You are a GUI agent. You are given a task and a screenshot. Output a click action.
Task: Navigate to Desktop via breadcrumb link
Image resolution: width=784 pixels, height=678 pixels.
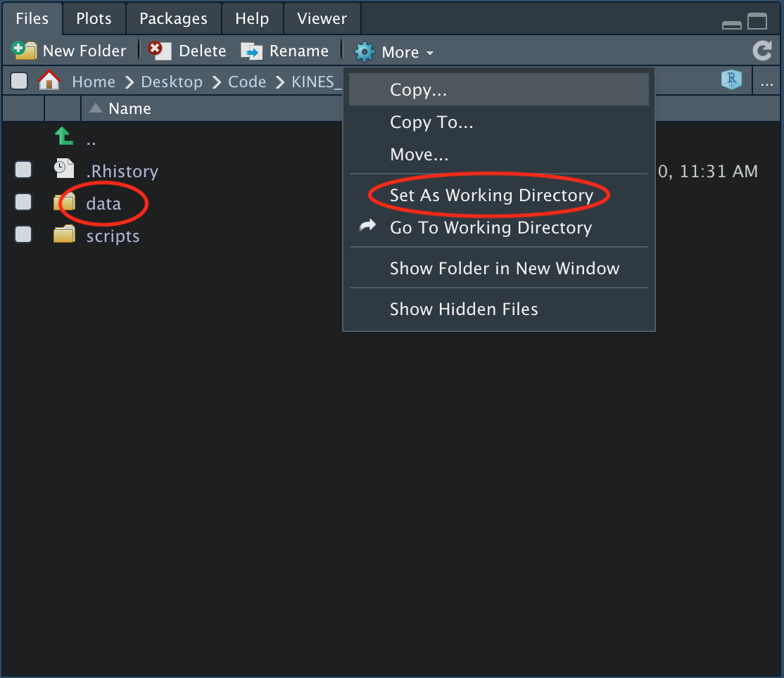point(171,82)
